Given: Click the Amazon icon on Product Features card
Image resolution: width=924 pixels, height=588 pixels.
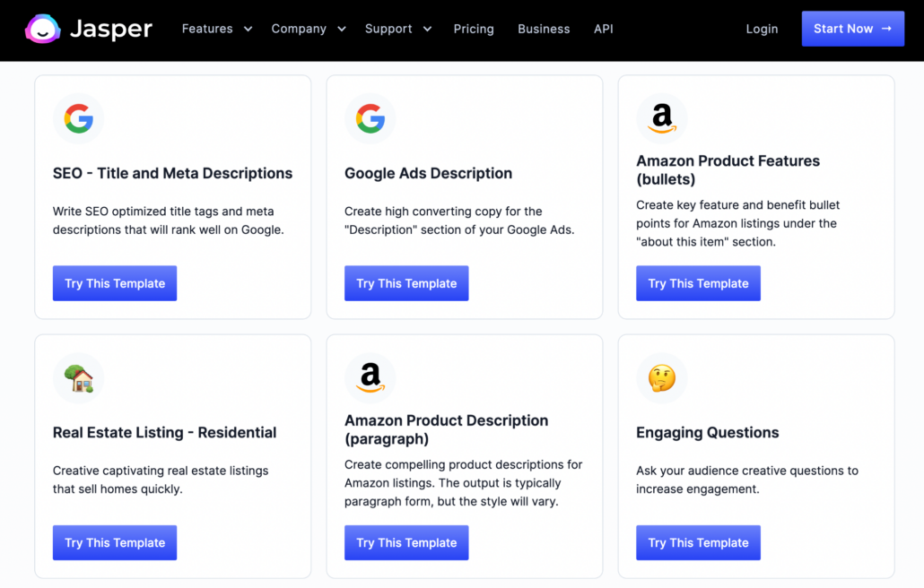Looking at the screenshot, I should point(662,117).
